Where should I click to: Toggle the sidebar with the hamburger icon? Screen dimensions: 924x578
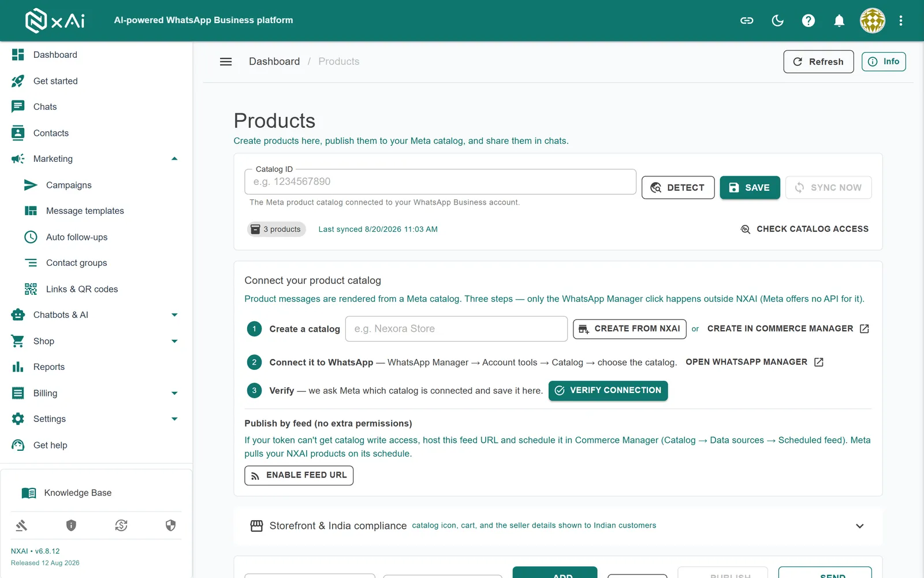[226, 62]
